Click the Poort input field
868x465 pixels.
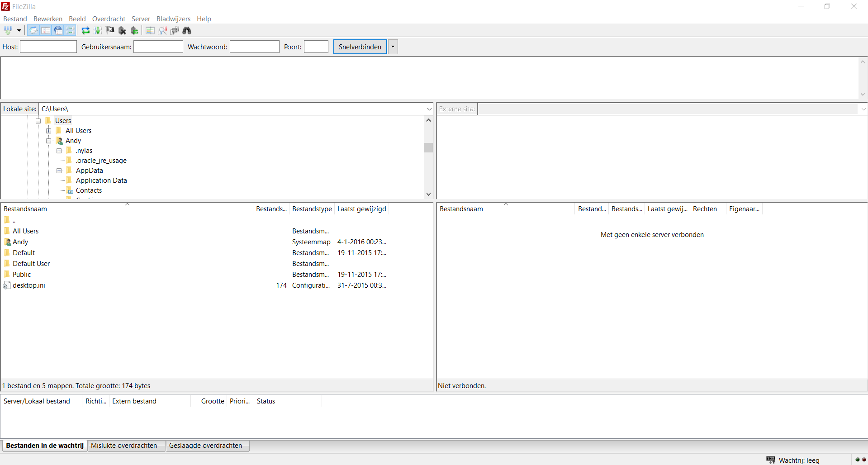pyautogui.click(x=316, y=47)
